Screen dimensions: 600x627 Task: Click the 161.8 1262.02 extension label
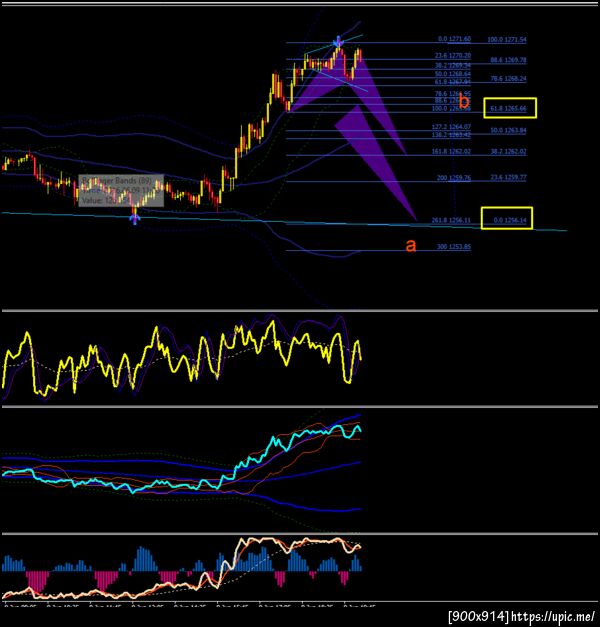tap(451, 152)
